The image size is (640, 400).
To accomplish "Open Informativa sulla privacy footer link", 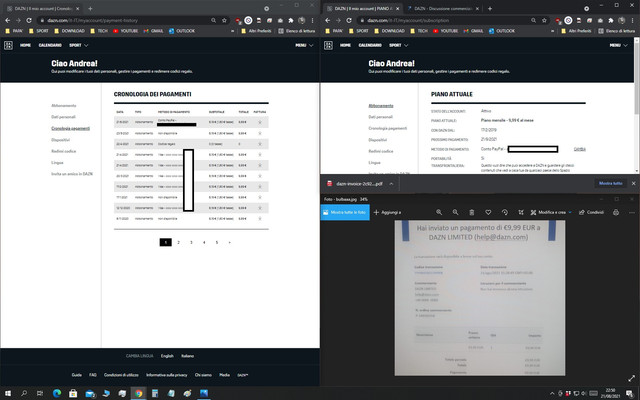I will click(167, 375).
